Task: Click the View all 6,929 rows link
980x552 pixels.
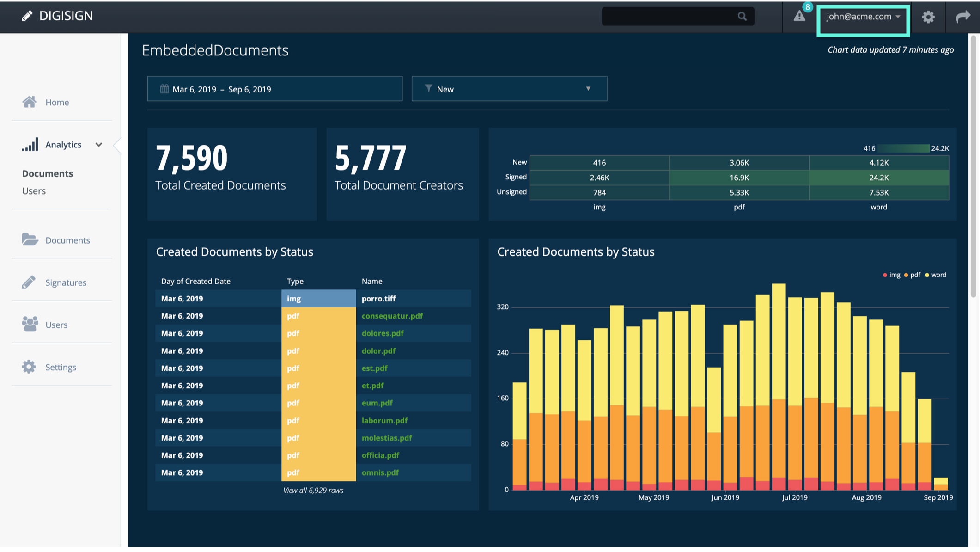Action: coord(313,491)
